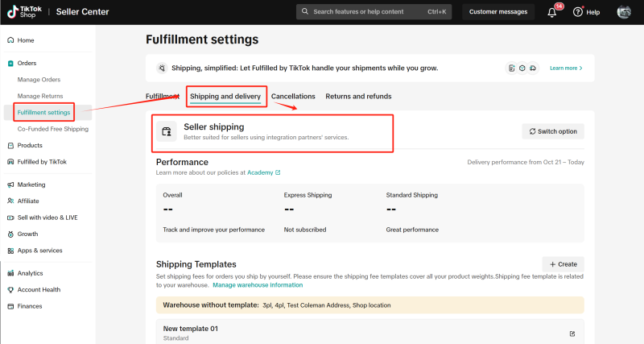Click the Switch option button
This screenshot has height=344, width=644.
[x=553, y=131]
